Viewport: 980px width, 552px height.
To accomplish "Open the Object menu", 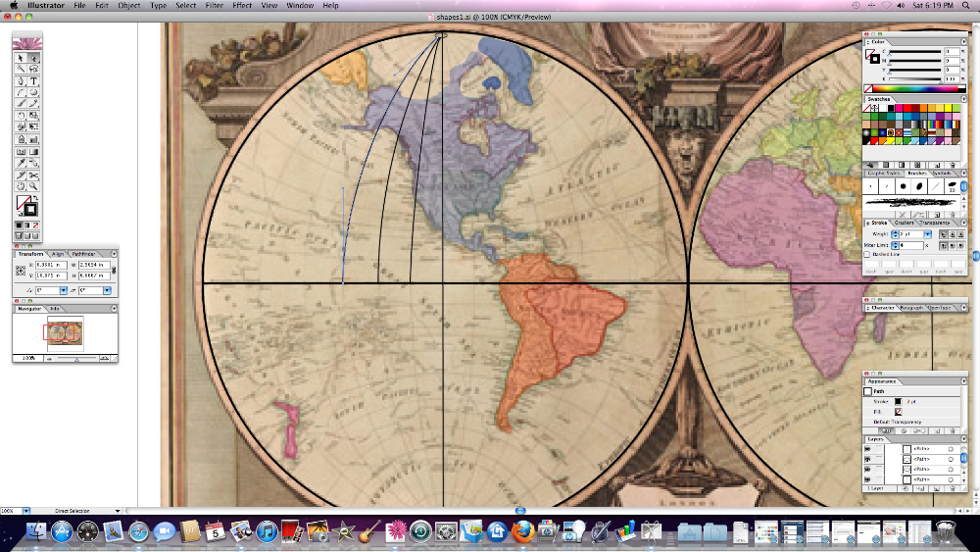I will coord(128,5).
